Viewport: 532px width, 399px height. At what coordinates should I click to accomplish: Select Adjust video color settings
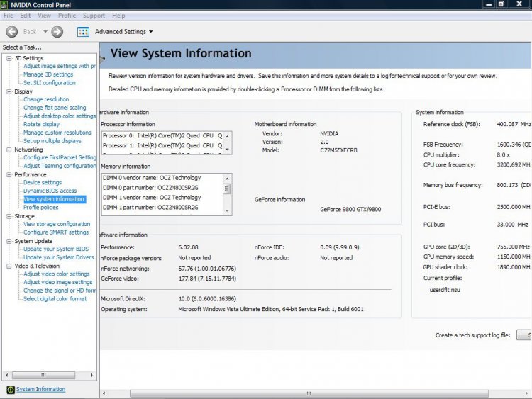pos(57,274)
